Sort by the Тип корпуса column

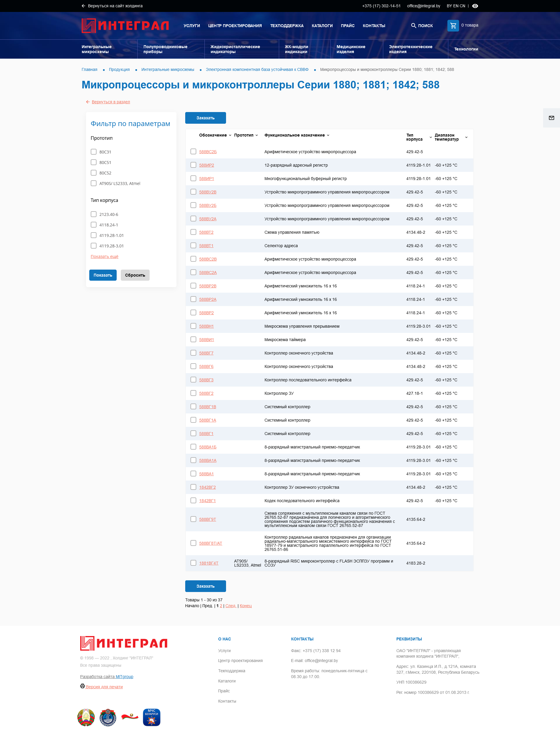click(x=419, y=137)
